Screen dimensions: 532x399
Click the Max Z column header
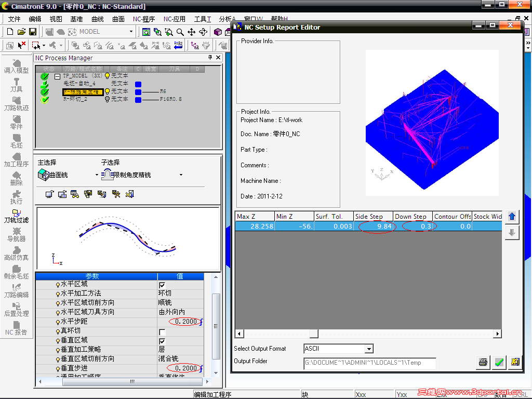255,217
